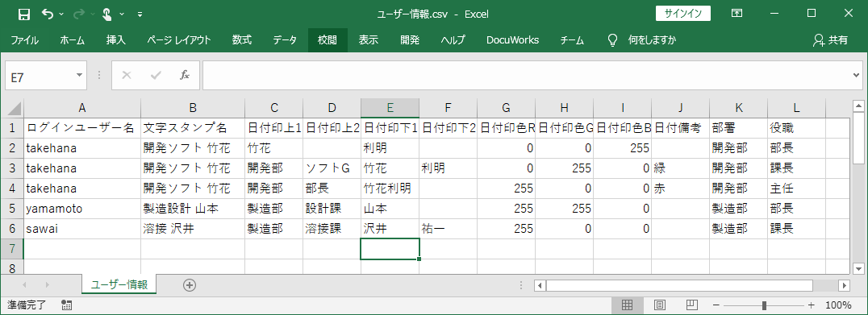
Task: Click cell containing 竹花利明
Action: (x=390, y=189)
